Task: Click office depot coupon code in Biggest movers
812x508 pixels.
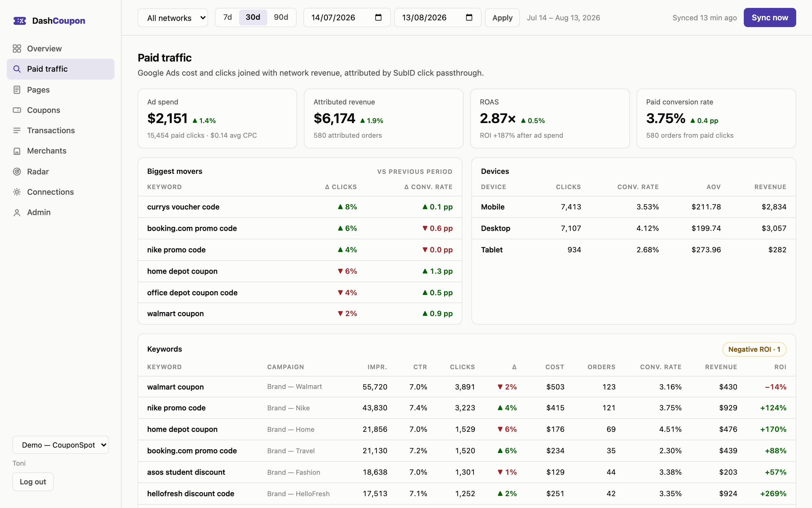Action: tap(192, 293)
